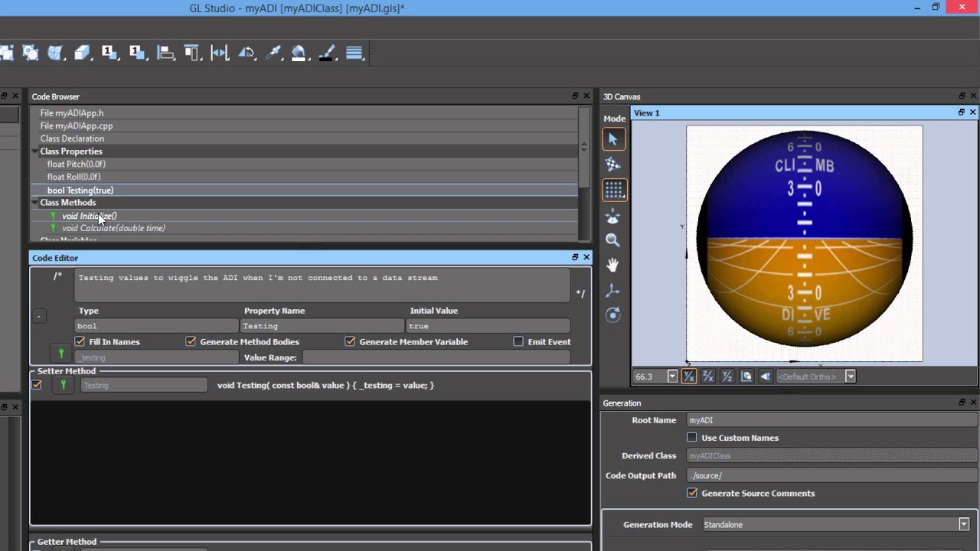Click green key icon in Setter Method row

pos(63,386)
